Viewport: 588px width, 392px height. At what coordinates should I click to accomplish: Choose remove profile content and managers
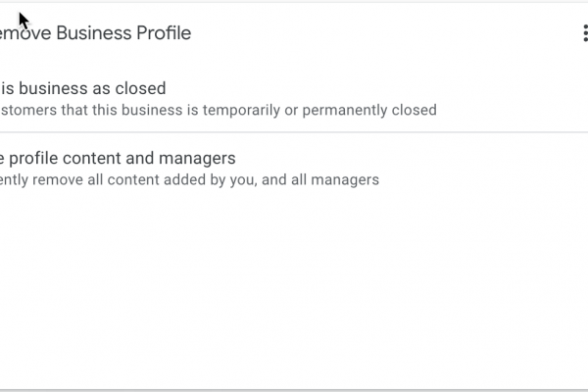pyautogui.click(x=118, y=158)
